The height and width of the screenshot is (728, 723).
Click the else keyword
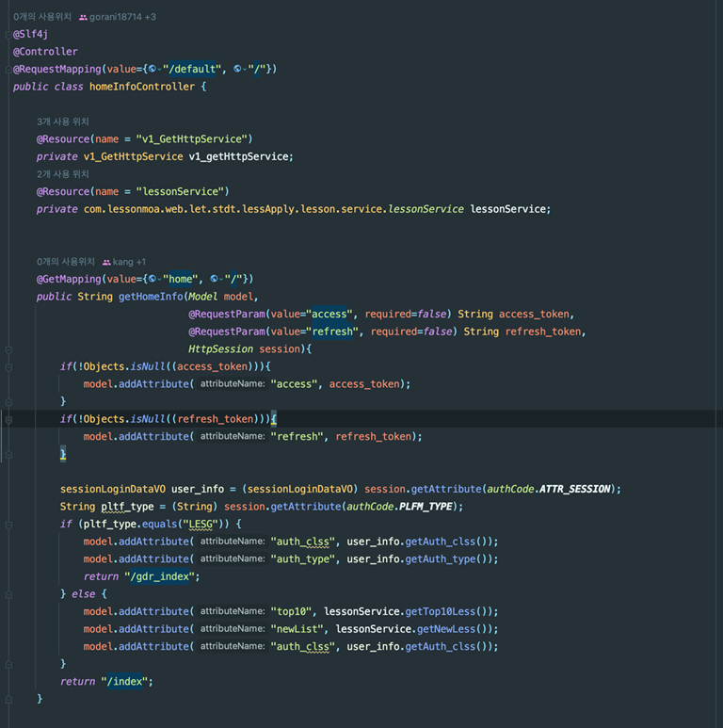84,594
